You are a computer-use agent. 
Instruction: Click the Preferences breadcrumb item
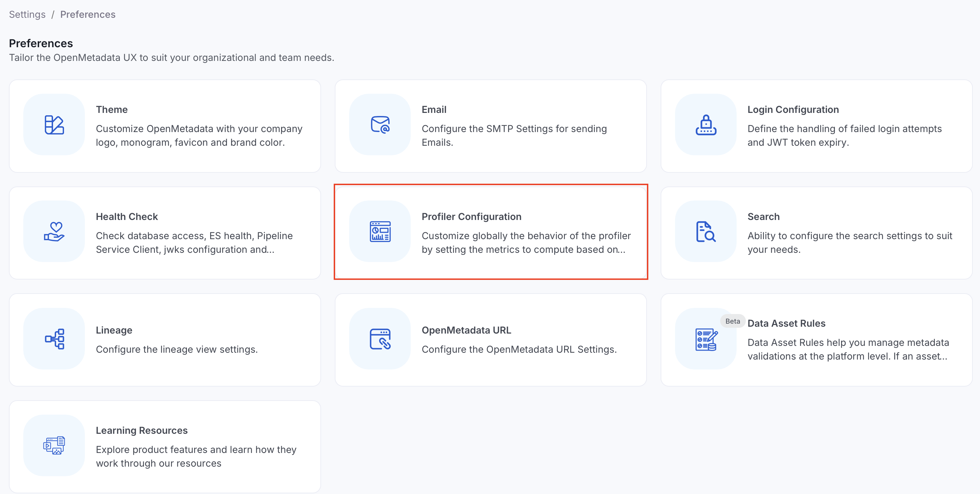click(88, 14)
